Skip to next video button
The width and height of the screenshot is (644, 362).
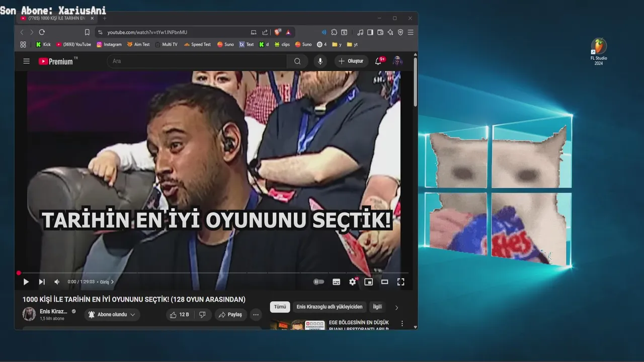tap(42, 282)
